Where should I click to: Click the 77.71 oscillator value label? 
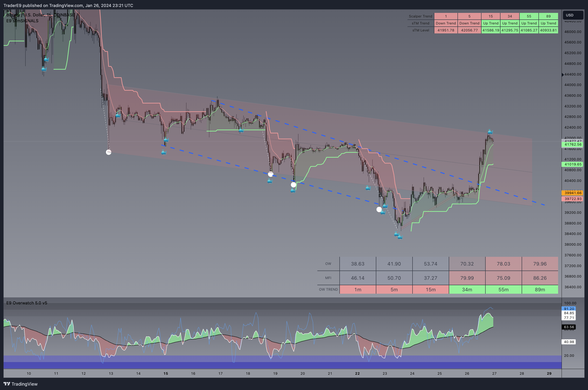[x=569, y=318]
